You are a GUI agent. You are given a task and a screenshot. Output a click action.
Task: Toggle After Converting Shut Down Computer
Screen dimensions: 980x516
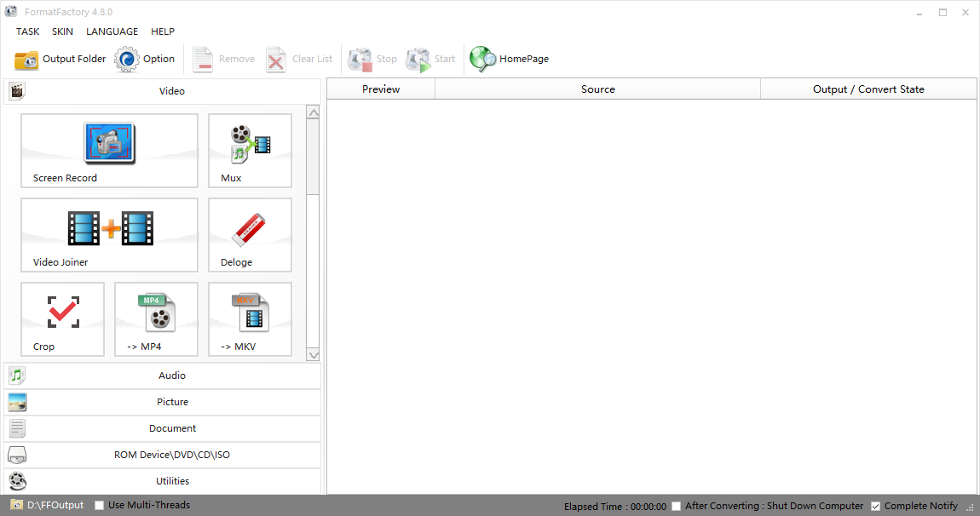pos(677,507)
